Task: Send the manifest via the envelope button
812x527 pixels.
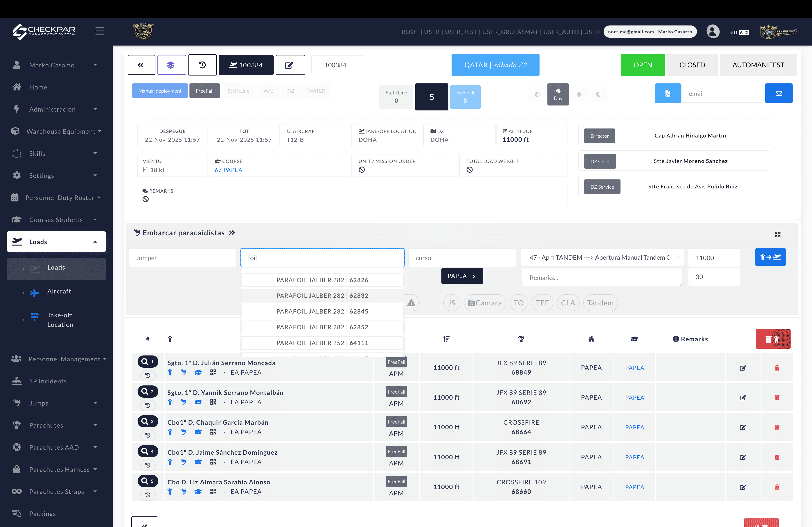Action: 779,93
